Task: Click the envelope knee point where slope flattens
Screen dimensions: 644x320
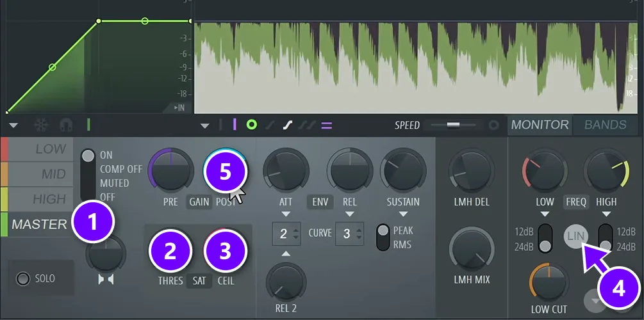Action: point(98,21)
